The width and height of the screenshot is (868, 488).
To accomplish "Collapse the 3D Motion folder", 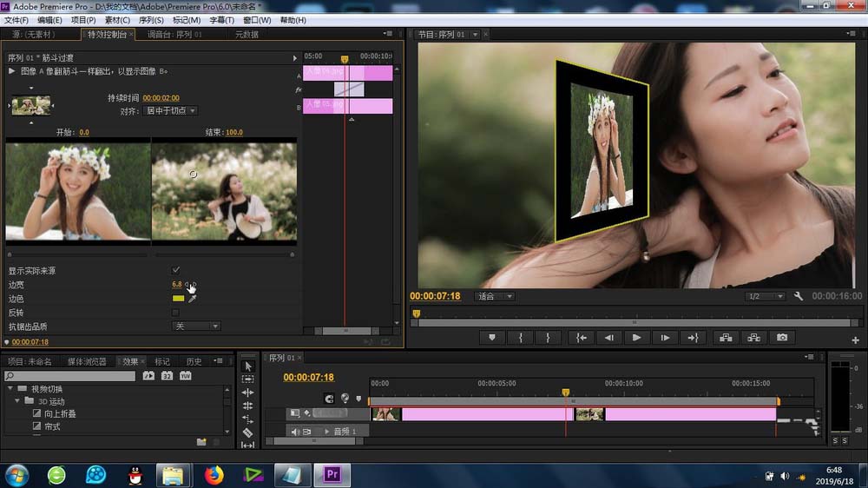I will coord(17,401).
